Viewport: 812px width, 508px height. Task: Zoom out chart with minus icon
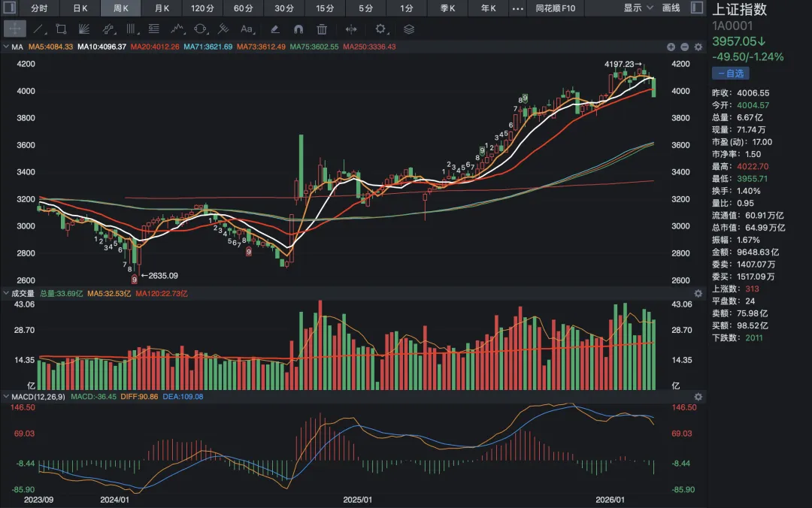[685, 47]
